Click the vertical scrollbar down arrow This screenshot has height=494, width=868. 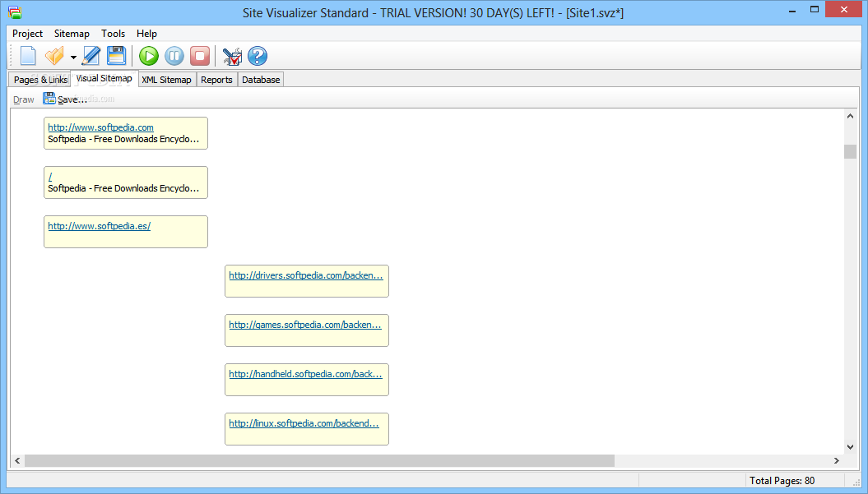tap(850, 447)
